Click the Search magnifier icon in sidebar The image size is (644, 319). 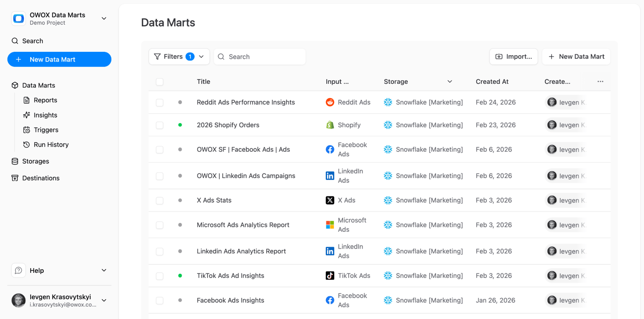coord(15,41)
